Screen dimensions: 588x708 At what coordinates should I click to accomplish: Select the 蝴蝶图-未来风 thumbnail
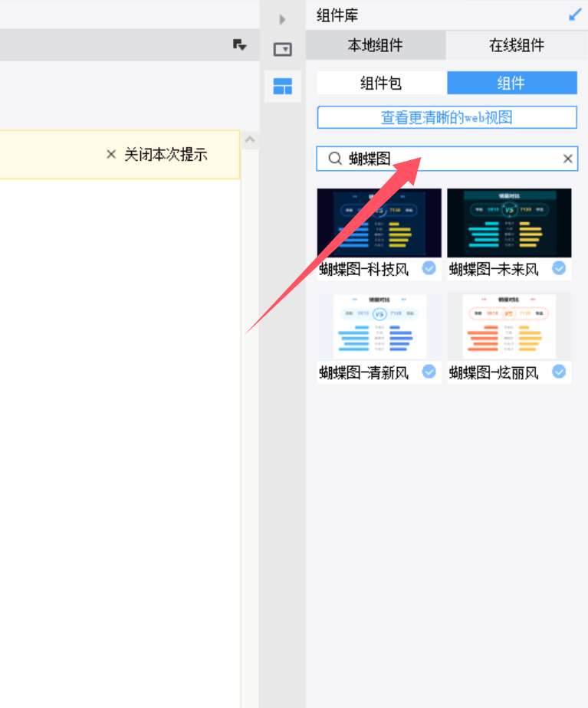coord(509,223)
